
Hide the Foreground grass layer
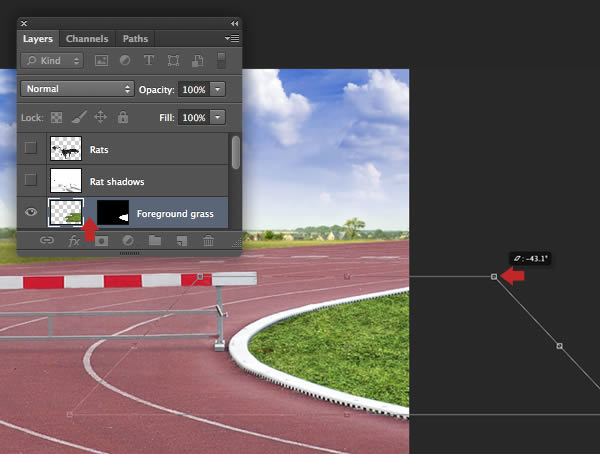tap(31, 212)
